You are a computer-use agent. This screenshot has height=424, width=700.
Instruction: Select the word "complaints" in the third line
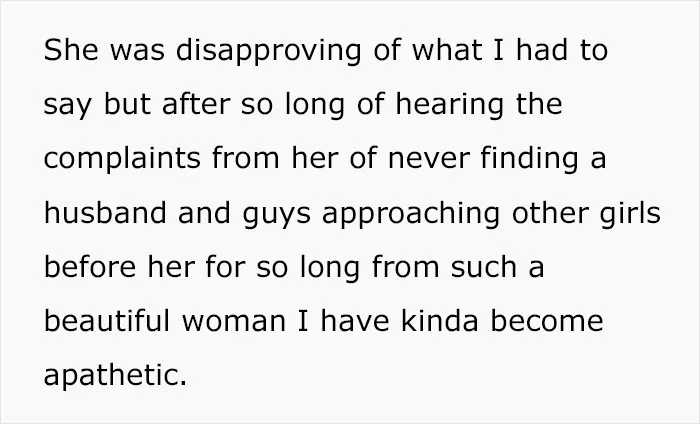coord(122,158)
